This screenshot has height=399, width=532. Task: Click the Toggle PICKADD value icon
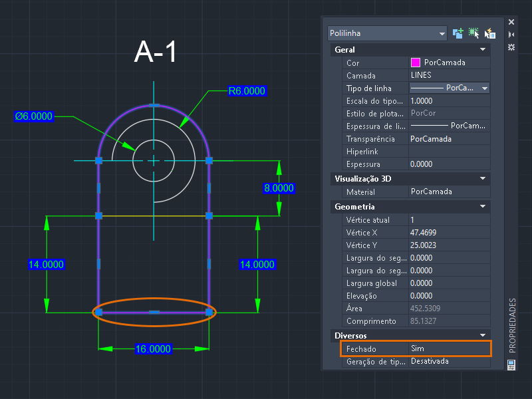click(458, 33)
